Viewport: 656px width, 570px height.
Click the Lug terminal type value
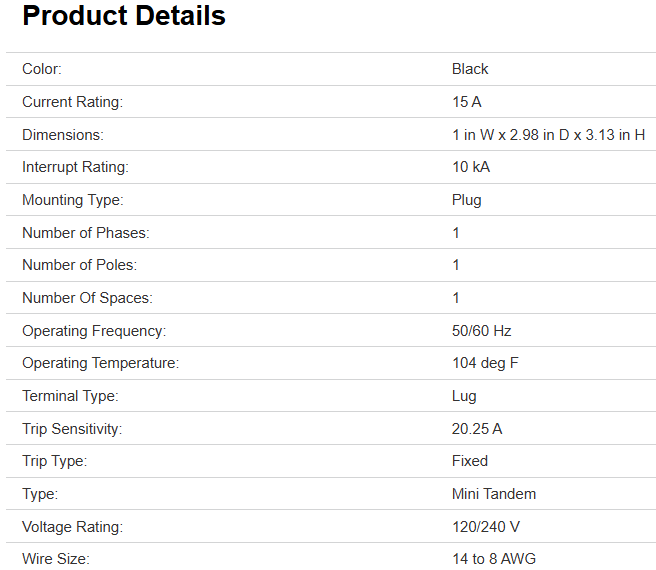[x=464, y=396]
